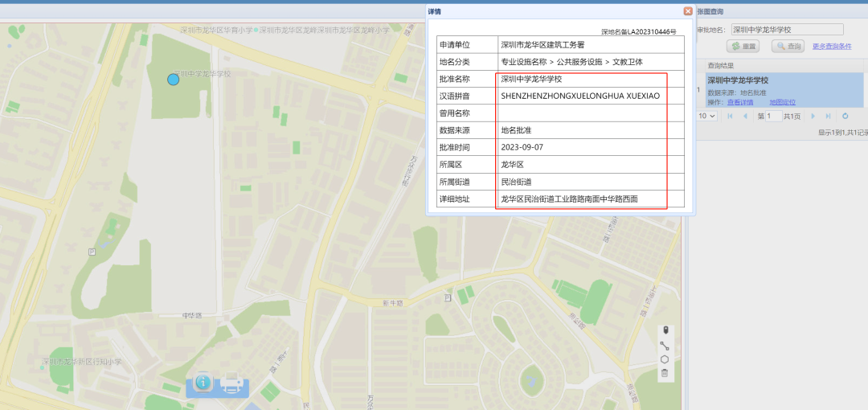Go to first page of results

pyautogui.click(x=730, y=117)
